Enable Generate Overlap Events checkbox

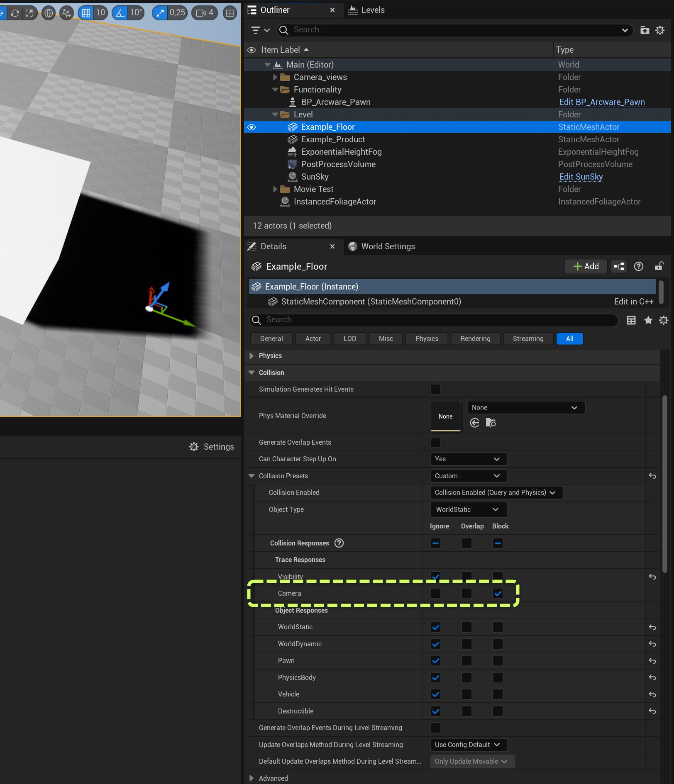435,442
